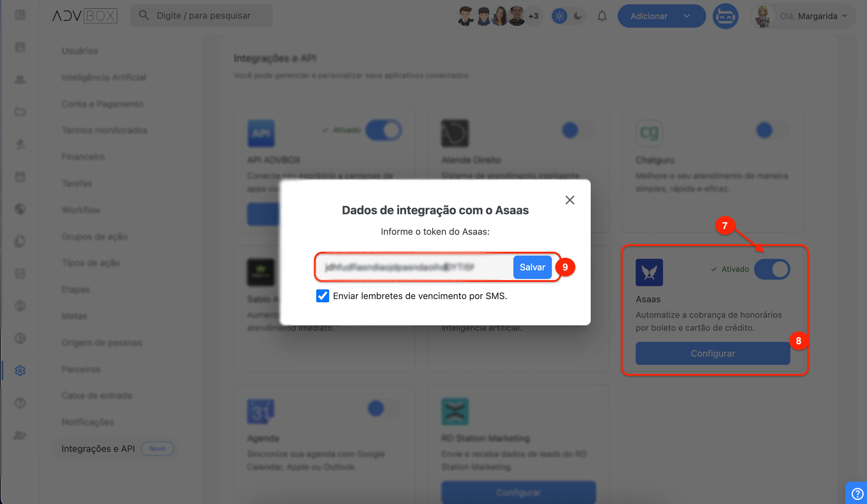
Task: Open the notifications bell
Action: 602,16
